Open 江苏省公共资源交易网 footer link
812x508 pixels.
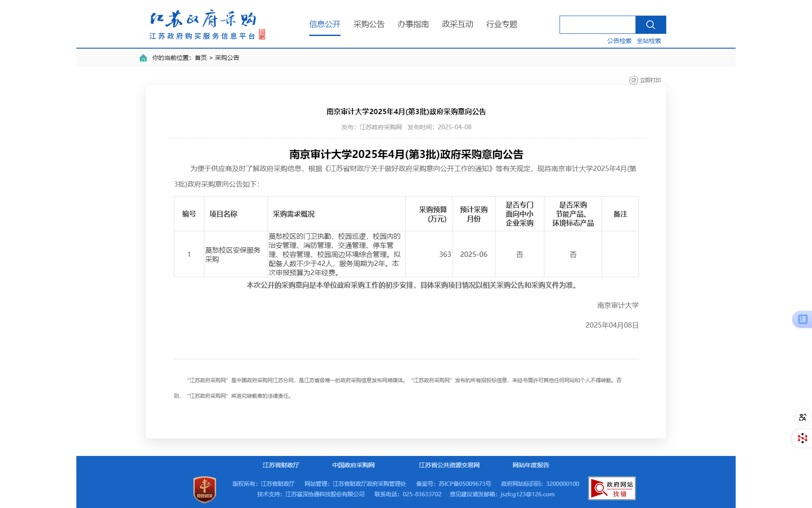tap(449, 465)
